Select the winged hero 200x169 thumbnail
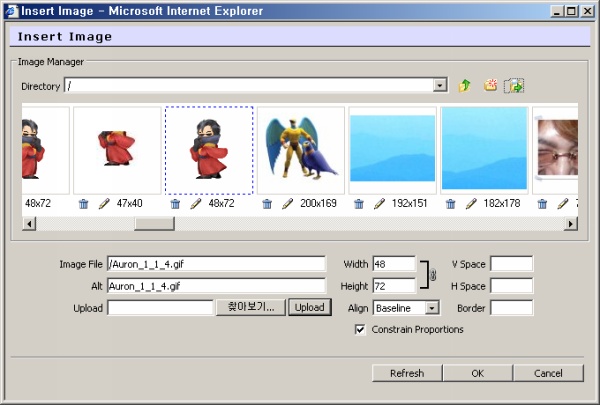600x405 pixels. point(301,150)
